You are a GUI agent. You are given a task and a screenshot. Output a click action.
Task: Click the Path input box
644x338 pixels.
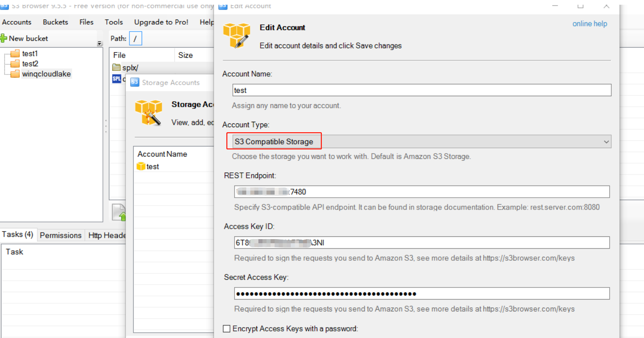tap(135, 38)
